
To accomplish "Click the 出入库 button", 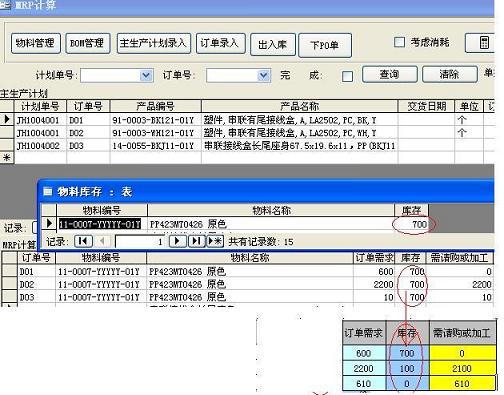I will (273, 44).
